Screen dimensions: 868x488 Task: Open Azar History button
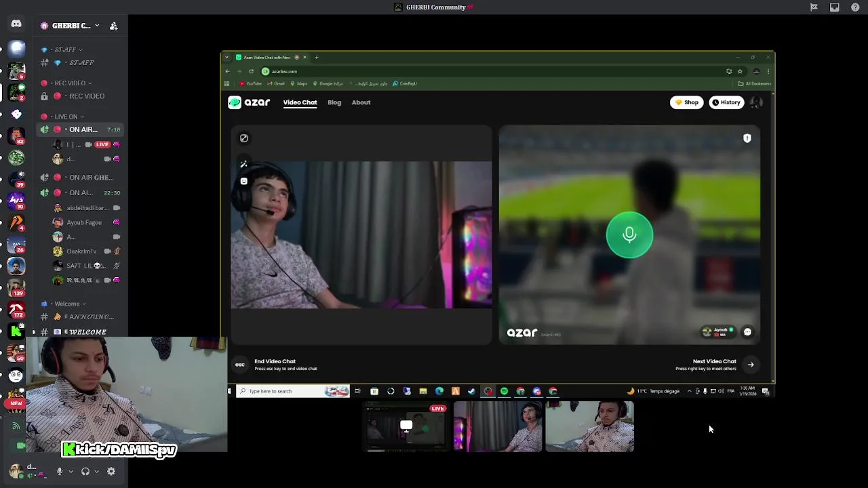pyautogui.click(x=726, y=102)
